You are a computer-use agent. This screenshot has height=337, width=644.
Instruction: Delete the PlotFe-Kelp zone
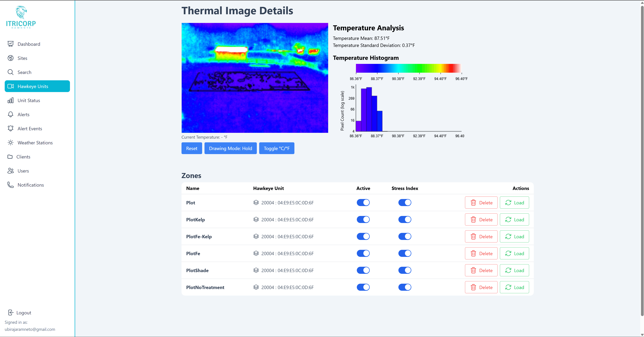point(481,237)
